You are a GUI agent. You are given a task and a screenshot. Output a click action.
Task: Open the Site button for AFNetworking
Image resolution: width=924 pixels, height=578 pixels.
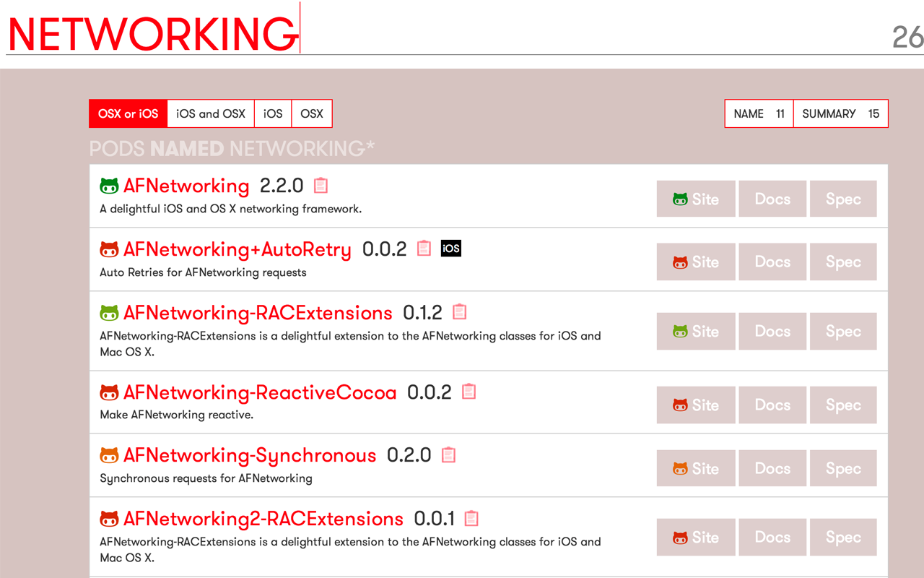(x=696, y=199)
